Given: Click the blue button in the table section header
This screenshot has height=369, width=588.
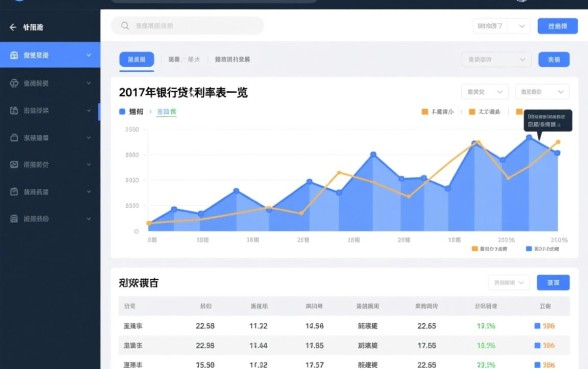Looking at the screenshot, I should coord(553,283).
